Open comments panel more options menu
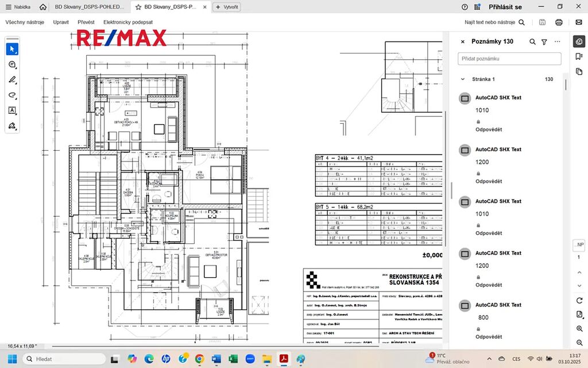The height and width of the screenshot is (368, 588). tap(557, 42)
